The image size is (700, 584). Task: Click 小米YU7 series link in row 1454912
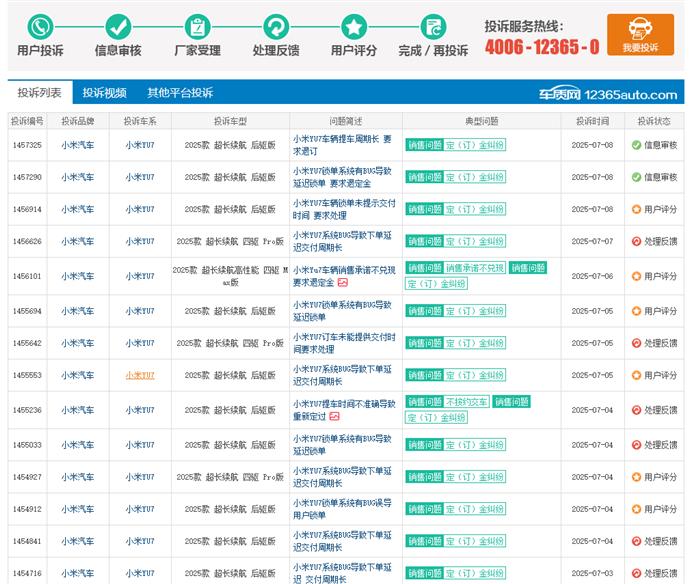[140, 509]
